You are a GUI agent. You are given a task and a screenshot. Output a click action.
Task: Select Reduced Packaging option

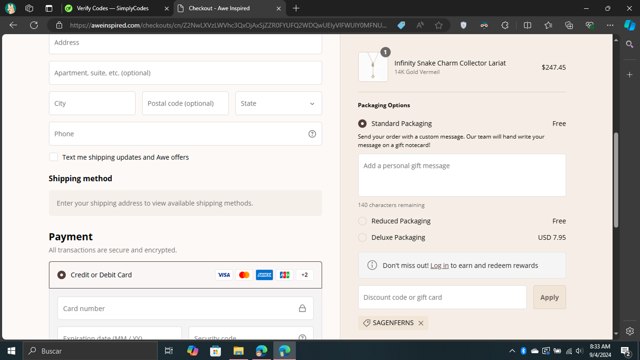(362, 221)
